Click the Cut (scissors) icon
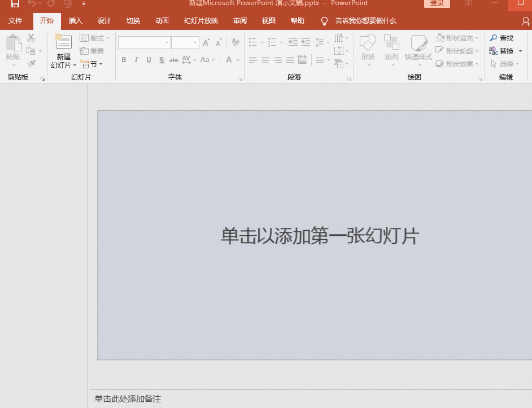The height and width of the screenshot is (408, 532). 31,38
